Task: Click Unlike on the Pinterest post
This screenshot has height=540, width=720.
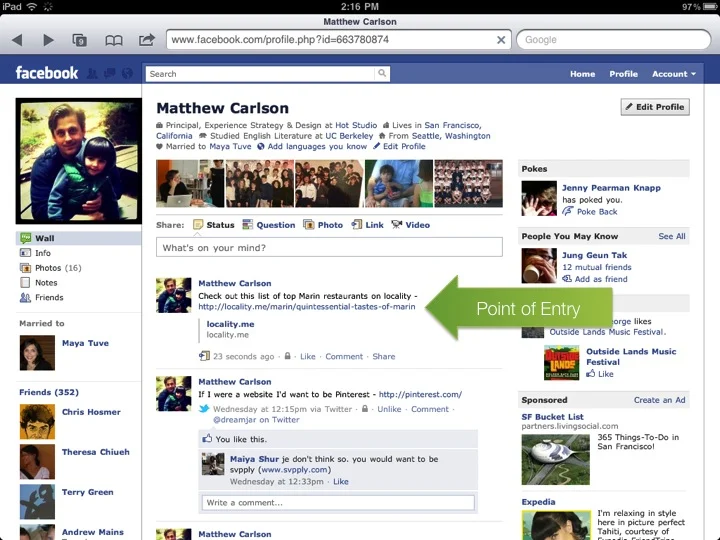Action: [x=389, y=409]
